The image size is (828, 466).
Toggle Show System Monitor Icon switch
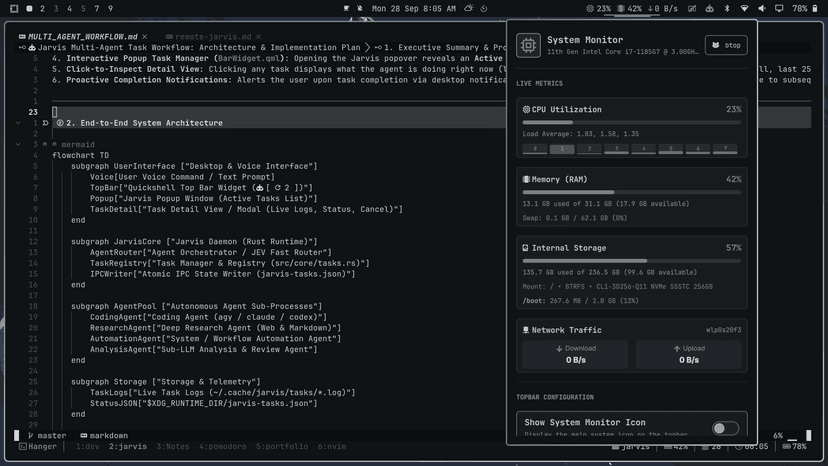(725, 428)
